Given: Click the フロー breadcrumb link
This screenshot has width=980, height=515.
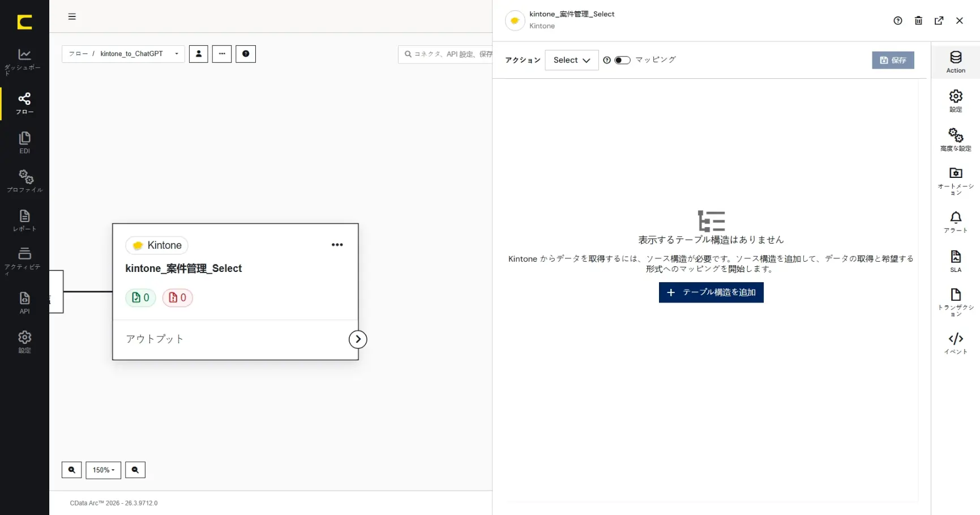Looking at the screenshot, I should click(x=78, y=54).
